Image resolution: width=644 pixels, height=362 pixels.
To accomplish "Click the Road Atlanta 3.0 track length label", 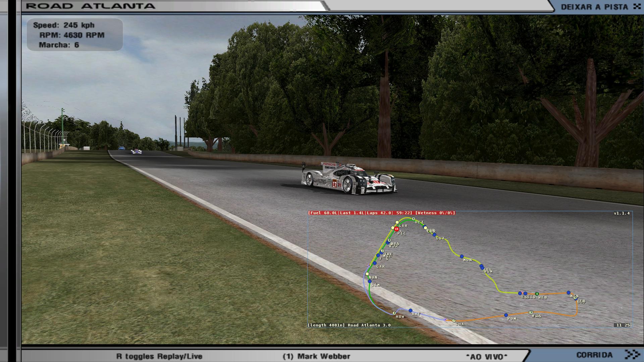I will [349, 325].
